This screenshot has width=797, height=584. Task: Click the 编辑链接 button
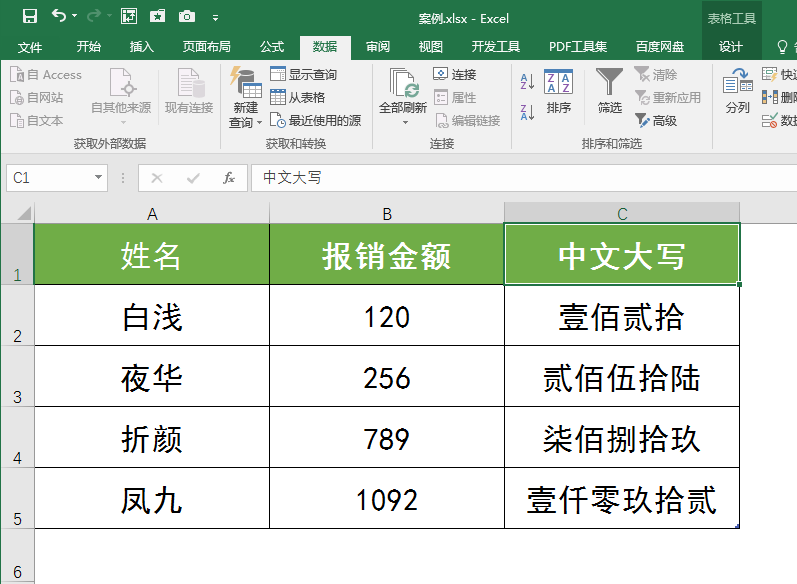[x=468, y=121]
